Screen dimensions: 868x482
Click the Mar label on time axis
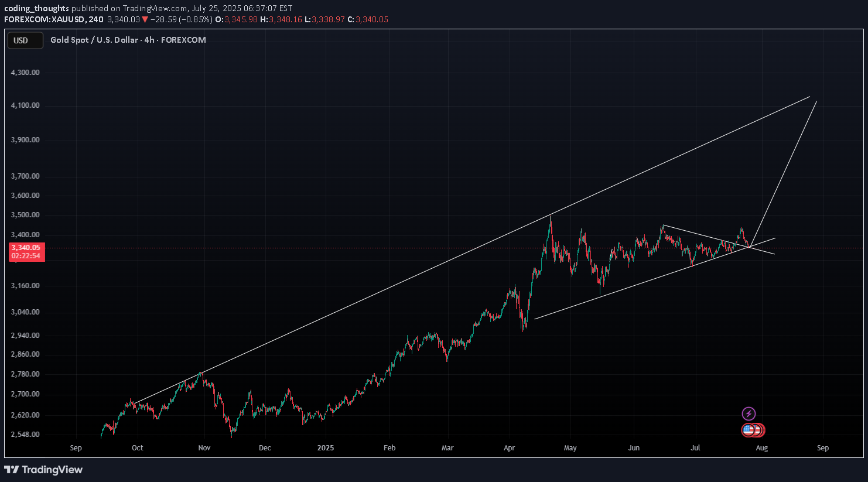(447, 448)
